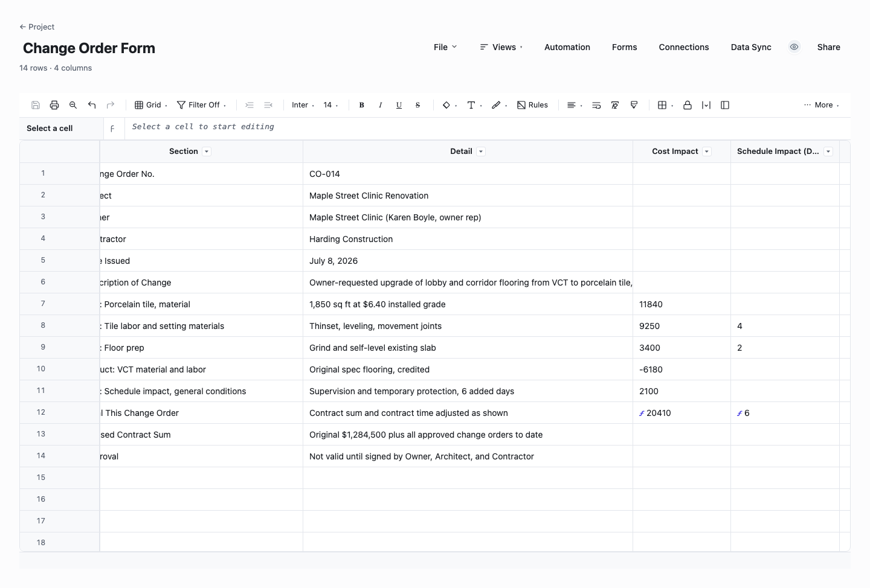Open the Forms tab
This screenshot has height=588, width=870.
click(625, 47)
